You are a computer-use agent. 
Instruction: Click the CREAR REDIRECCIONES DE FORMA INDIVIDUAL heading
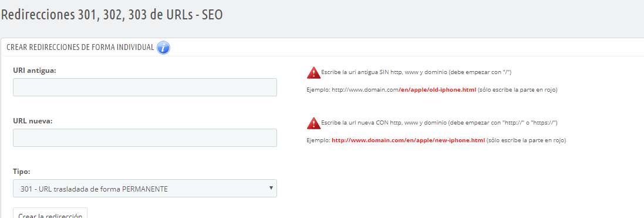pyautogui.click(x=80, y=47)
